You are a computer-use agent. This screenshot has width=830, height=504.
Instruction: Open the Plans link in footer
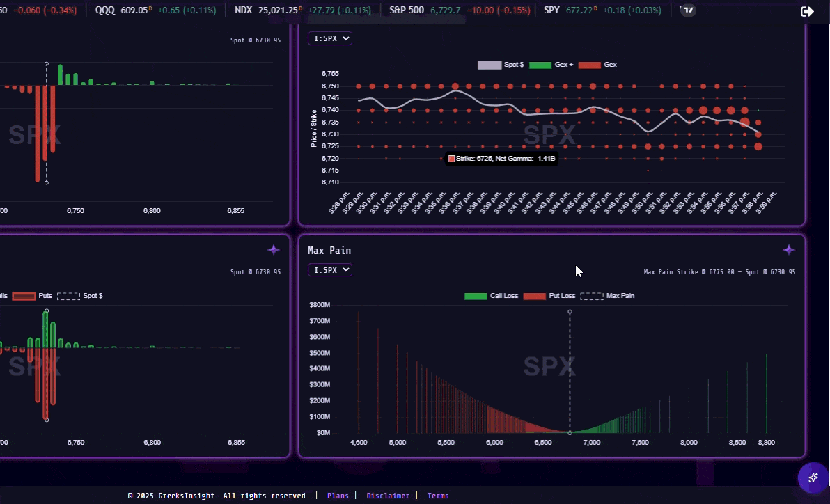(x=338, y=496)
